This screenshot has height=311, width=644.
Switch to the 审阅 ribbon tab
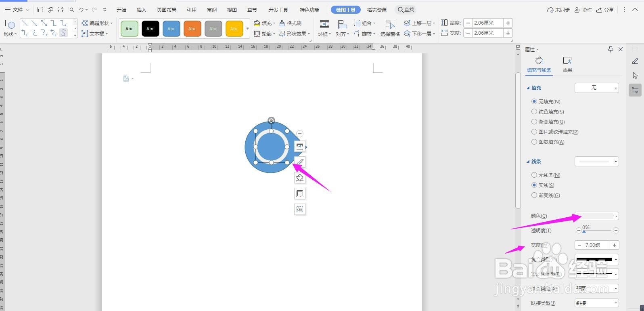click(212, 10)
